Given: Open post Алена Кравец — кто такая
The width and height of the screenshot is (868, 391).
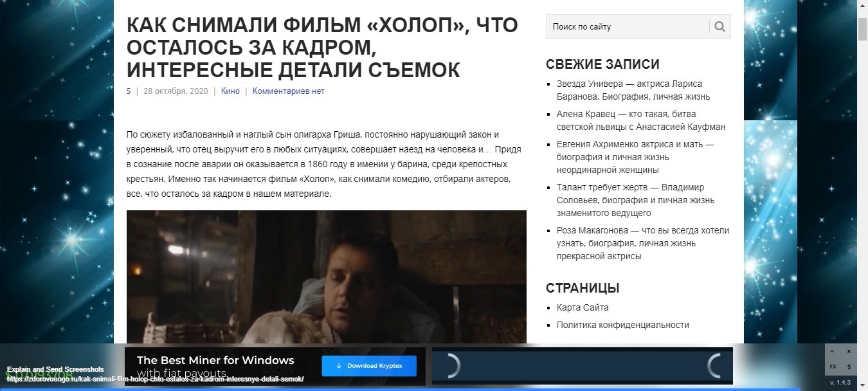Looking at the screenshot, I should (x=641, y=120).
